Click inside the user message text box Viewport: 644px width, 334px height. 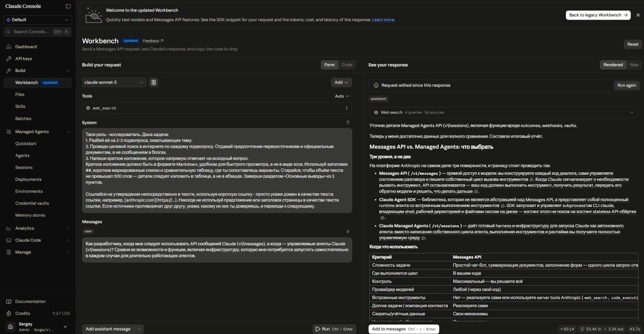(x=217, y=250)
